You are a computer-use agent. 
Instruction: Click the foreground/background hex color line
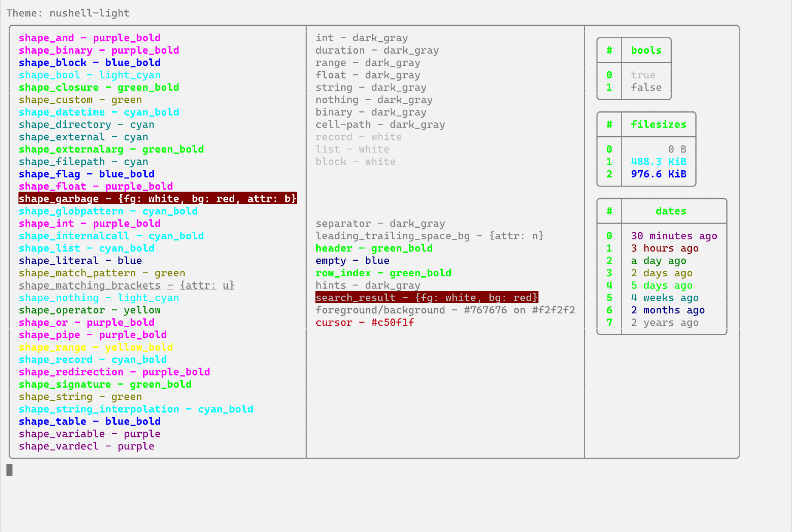pos(445,310)
